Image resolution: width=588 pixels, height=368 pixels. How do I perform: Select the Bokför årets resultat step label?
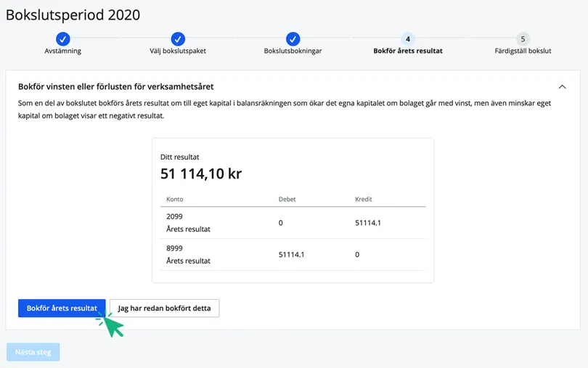[408, 51]
